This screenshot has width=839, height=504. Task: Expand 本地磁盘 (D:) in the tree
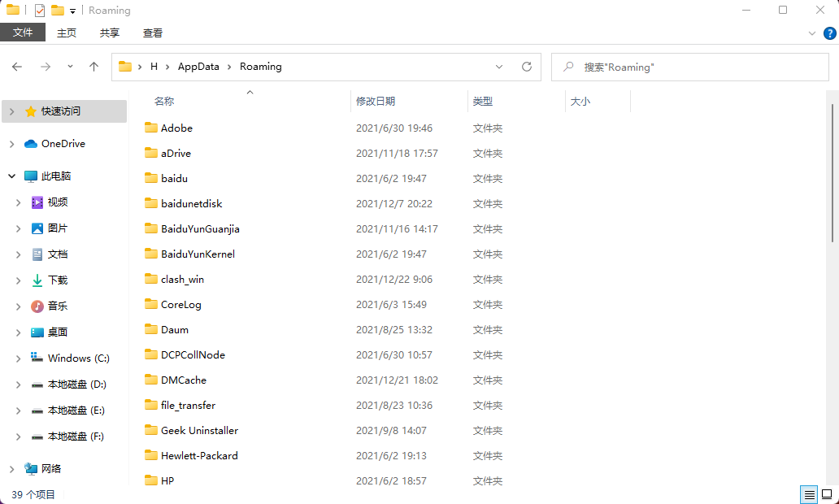17,384
